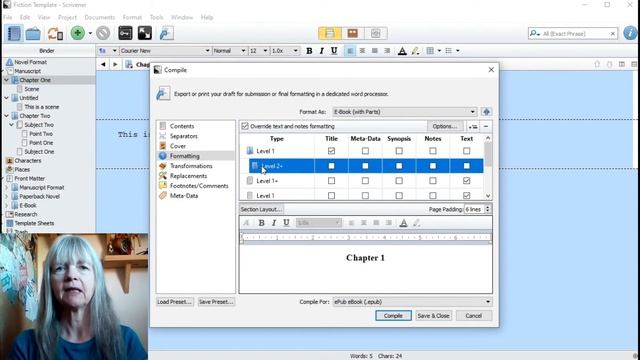The height and width of the screenshot is (360, 640).
Task: Check Notes checkbox in Level 1+ row
Action: tap(433, 181)
